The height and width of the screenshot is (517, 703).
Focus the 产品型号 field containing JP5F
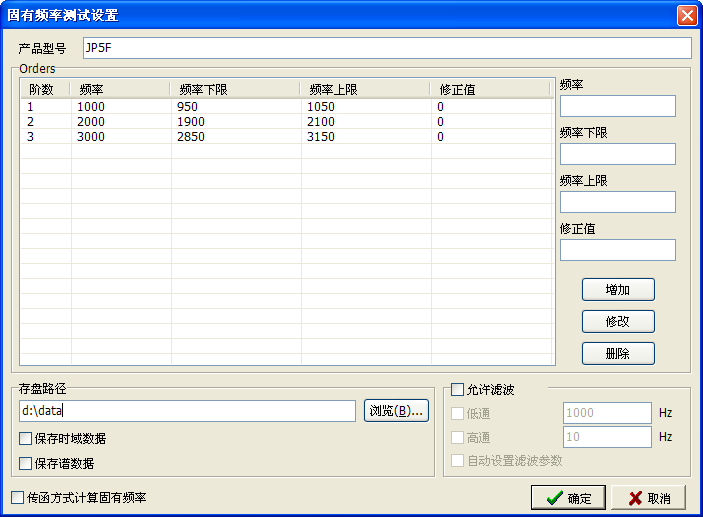386,48
